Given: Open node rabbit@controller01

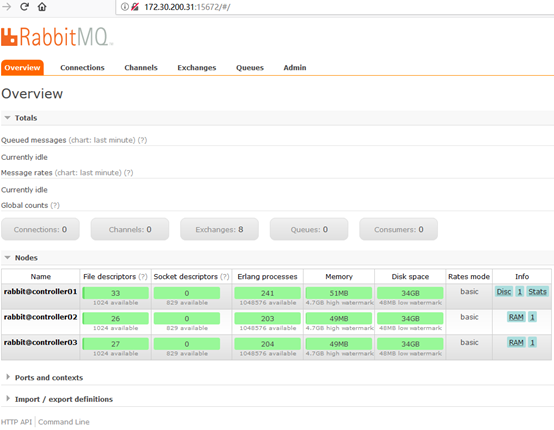Looking at the screenshot, I should 40,291.
